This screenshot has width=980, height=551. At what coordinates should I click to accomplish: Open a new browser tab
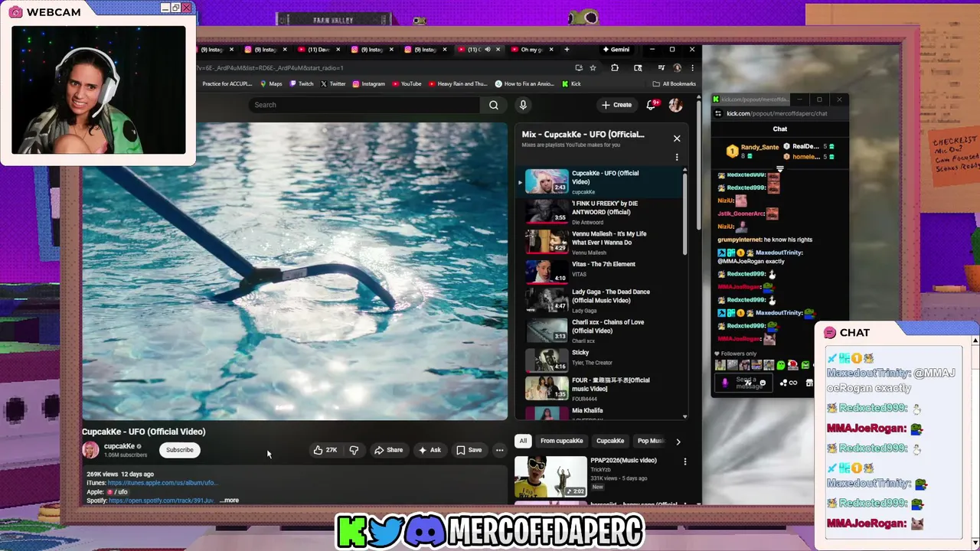pyautogui.click(x=567, y=50)
